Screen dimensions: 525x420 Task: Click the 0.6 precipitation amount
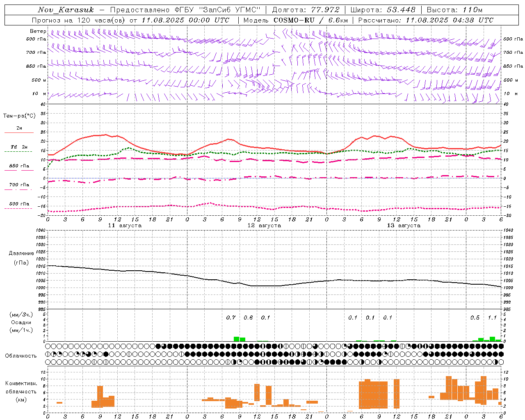pos(248,317)
